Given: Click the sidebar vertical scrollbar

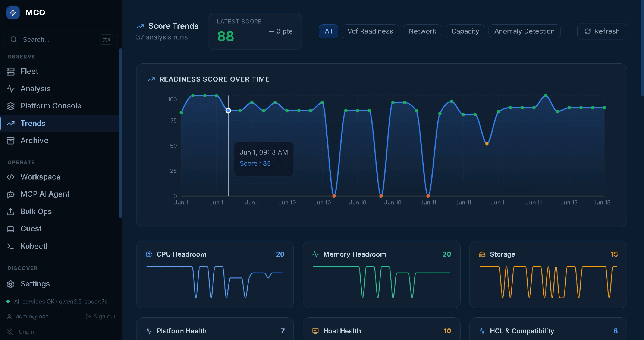Looking at the screenshot, I should pos(120,133).
